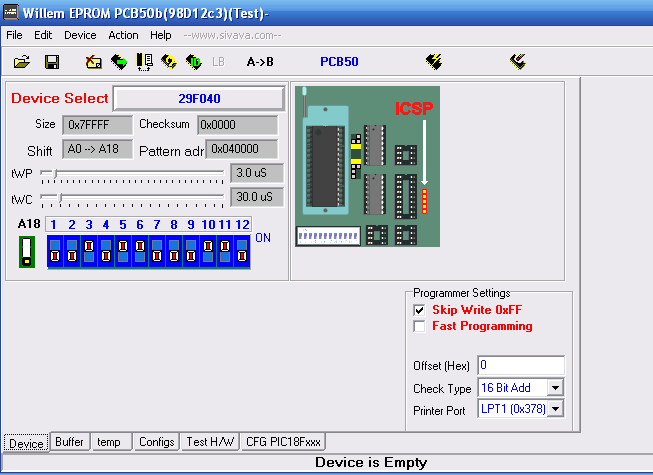Click the PCB50 toolbar button
This screenshot has height=475, width=653.
click(x=339, y=62)
